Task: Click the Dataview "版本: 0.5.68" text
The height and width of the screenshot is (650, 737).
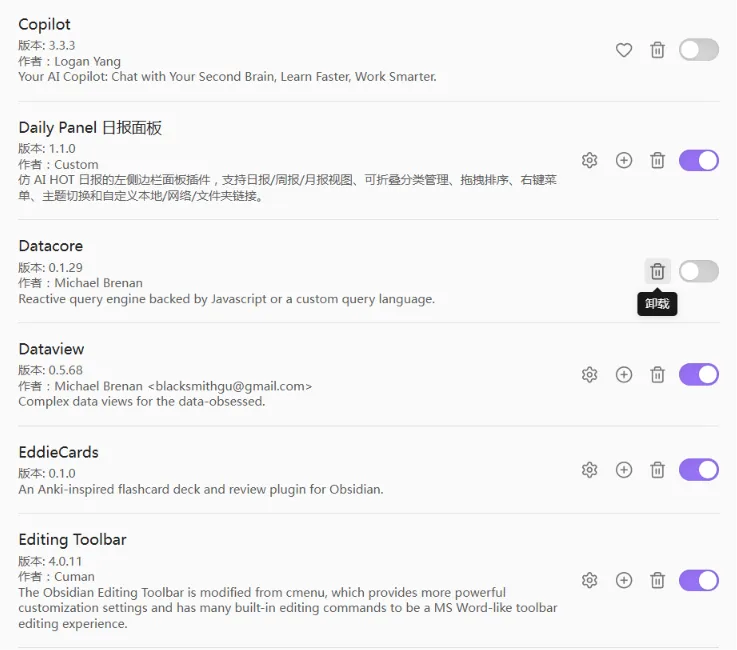Action: [50, 370]
